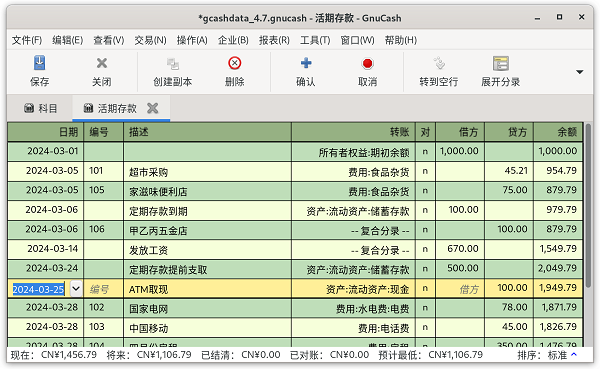Close the 活期存款 tab with its X
This screenshot has width=600, height=369.
point(153,108)
